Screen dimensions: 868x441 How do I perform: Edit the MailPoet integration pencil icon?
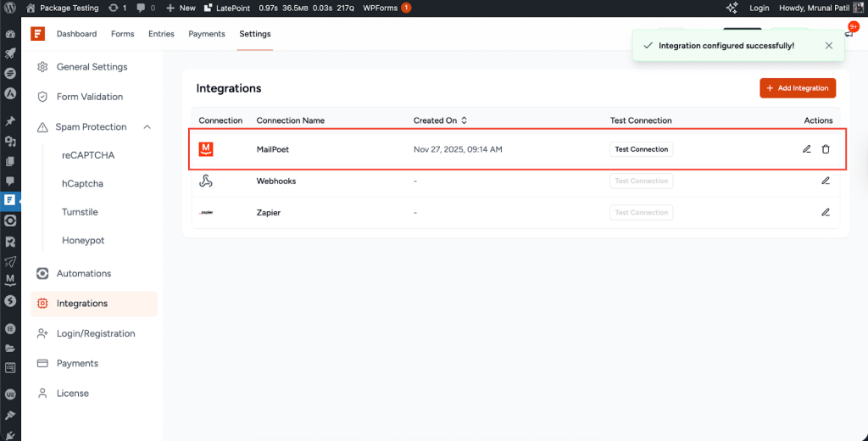807,149
